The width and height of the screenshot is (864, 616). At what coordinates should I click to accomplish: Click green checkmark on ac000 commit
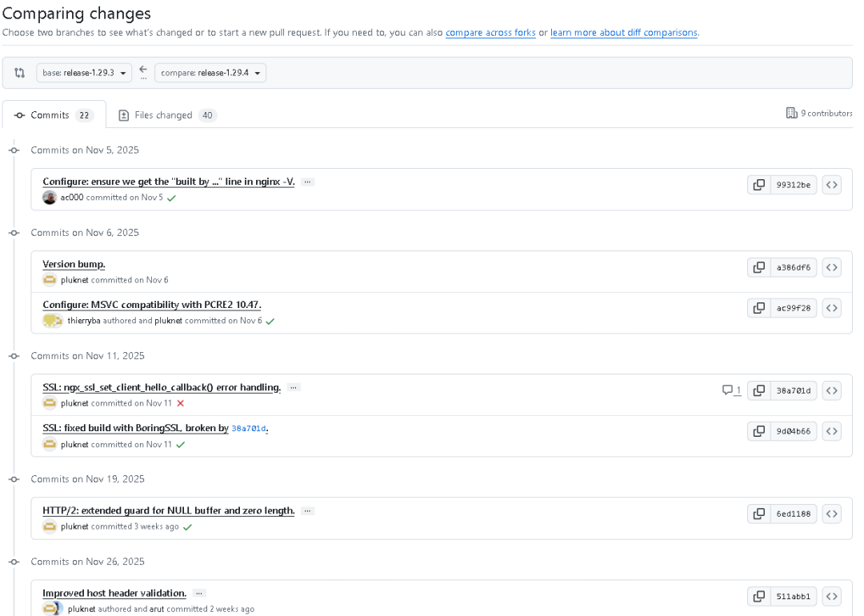point(171,198)
